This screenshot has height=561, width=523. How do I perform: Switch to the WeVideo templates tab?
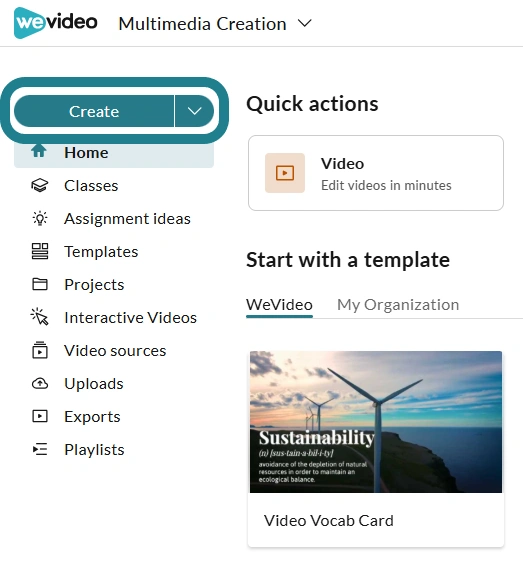(279, 305)
